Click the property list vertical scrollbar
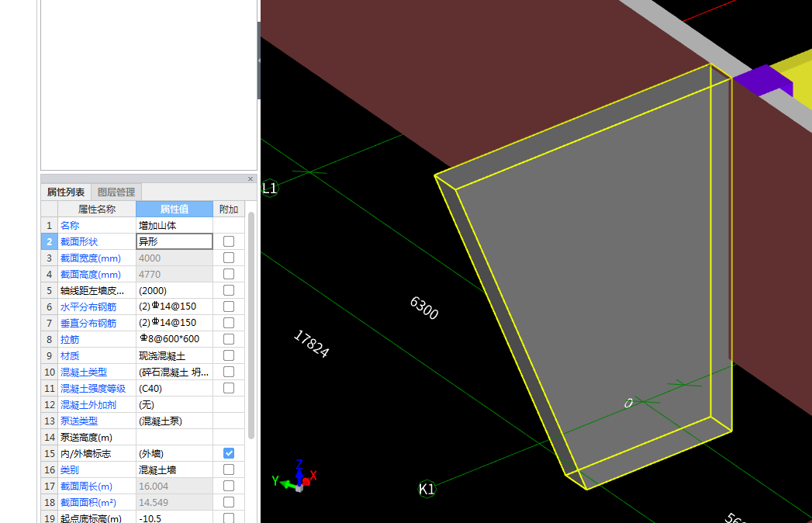Viewport: 812px width, 523px height. (251, 325)
